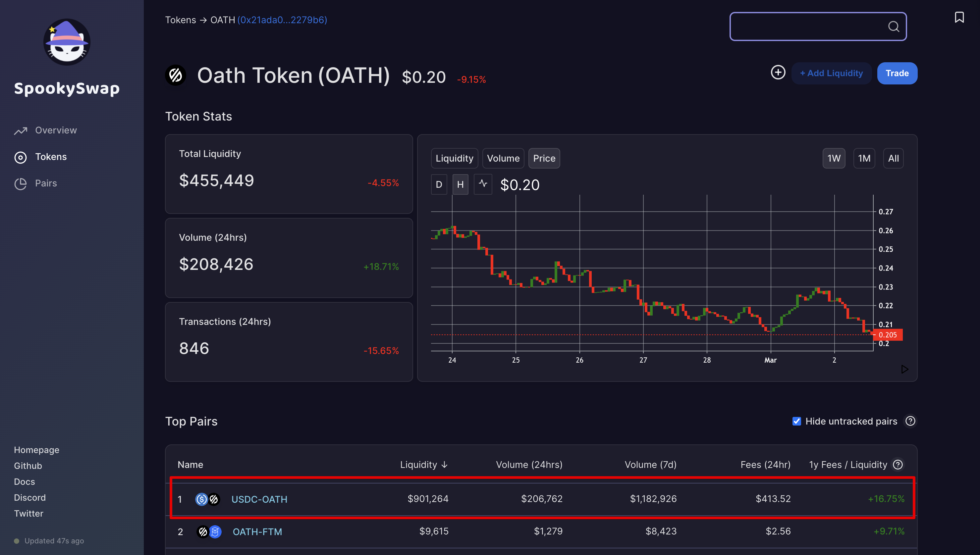Screen dimensions: 980x555
Task: Sort table by Fees (24hr) header
Action: click(x=765, y=464)
